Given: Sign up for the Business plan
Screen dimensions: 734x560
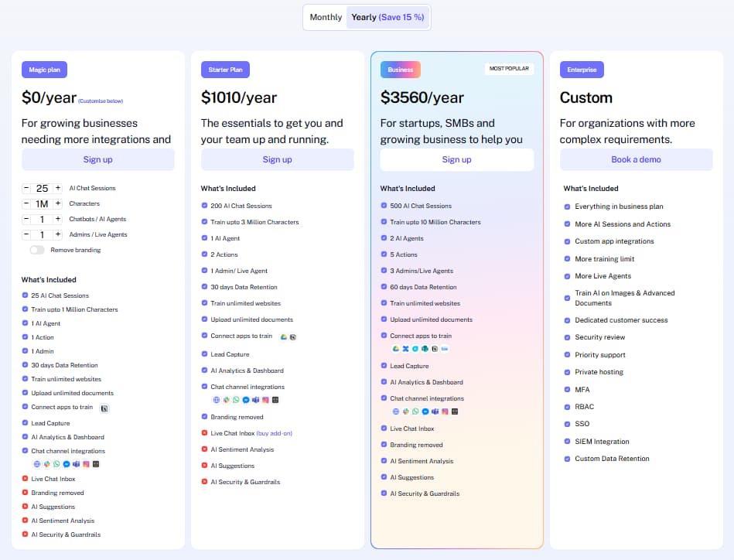Looking at the screenshot, I should click(457, 159).
